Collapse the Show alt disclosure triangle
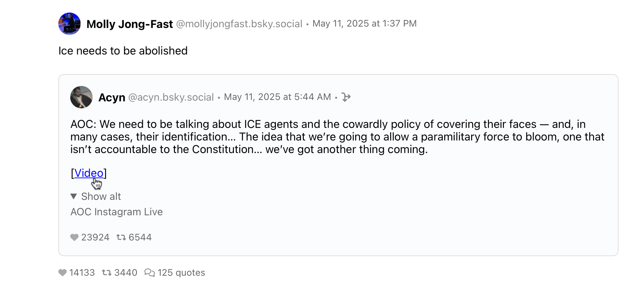Screen dimensions: 644x296 click(74, 196)
